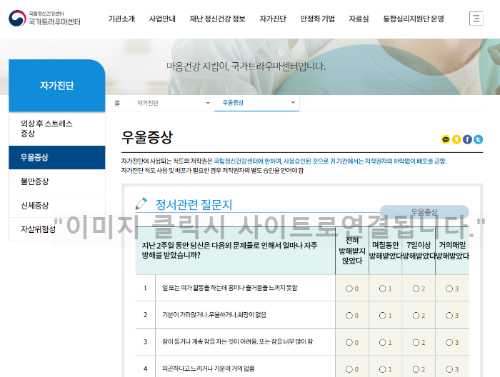Click the 국가트라우마센터 logo

tap(44, 18)
